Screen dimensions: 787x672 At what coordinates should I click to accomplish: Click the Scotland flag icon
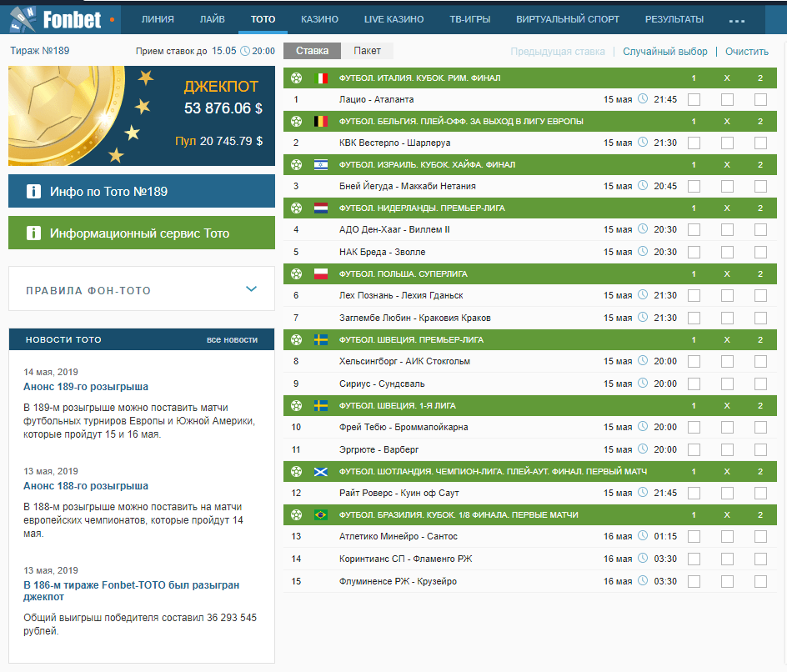321,471
